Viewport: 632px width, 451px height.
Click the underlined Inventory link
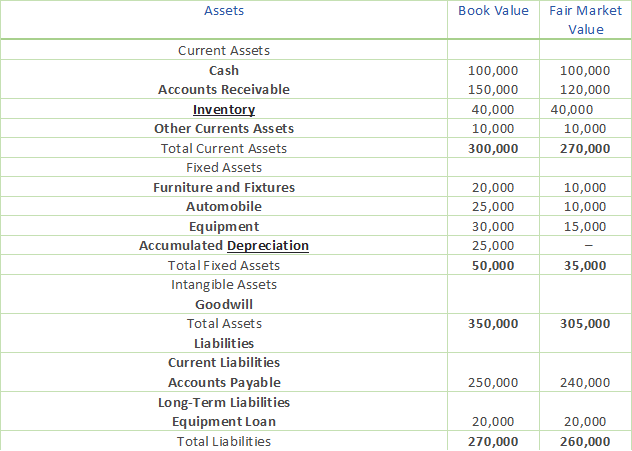pyautogui.click(x=224, y=109)
